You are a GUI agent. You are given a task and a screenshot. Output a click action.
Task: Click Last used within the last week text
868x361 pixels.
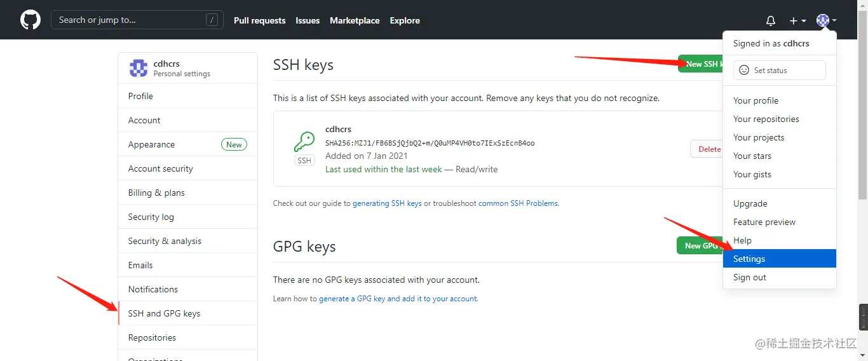tap(384, 169)
